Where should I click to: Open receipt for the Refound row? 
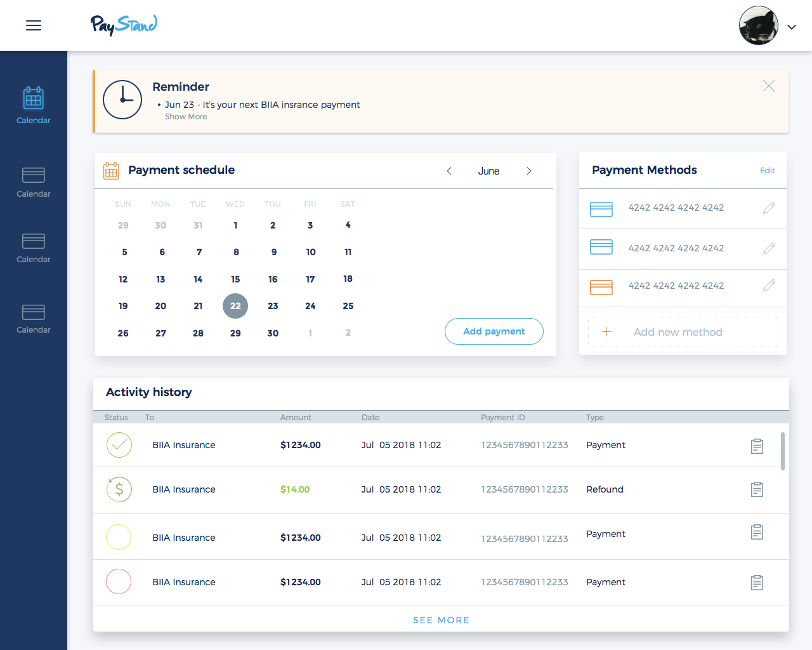(x=757, y=489)
